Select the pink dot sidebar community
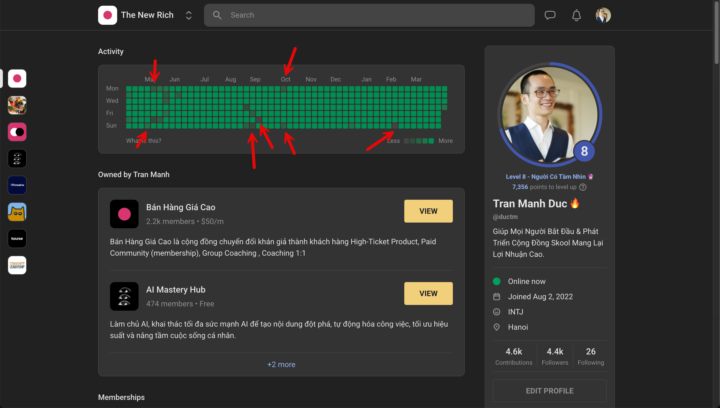 pyautogui.click(x=17, y=78)
